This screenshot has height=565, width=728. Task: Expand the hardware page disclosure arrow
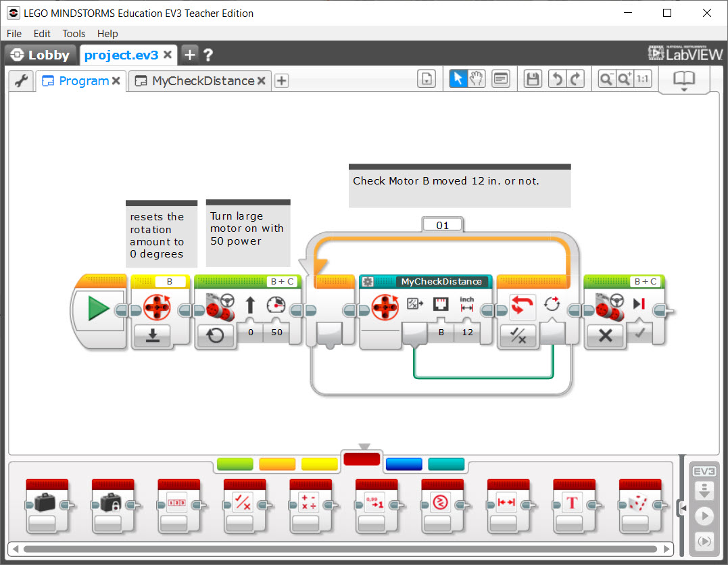pyautogui.click(x=684, y=508)
